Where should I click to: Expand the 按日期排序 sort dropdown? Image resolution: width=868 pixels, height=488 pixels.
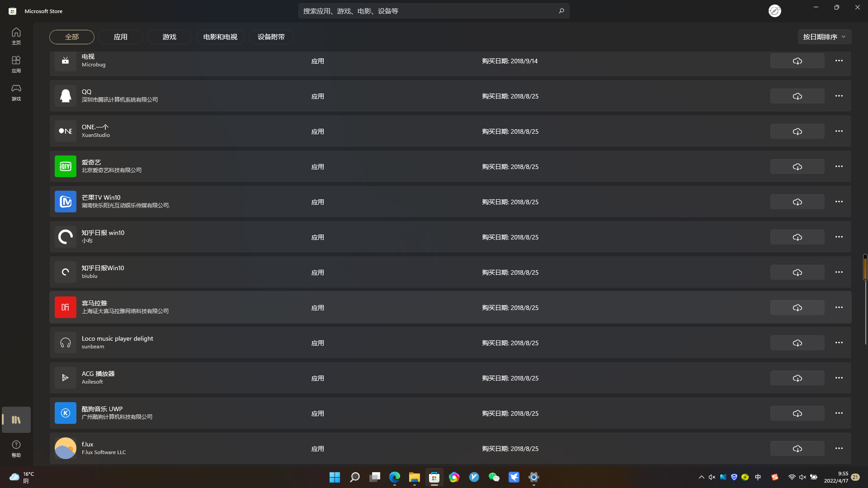[824, 37]
